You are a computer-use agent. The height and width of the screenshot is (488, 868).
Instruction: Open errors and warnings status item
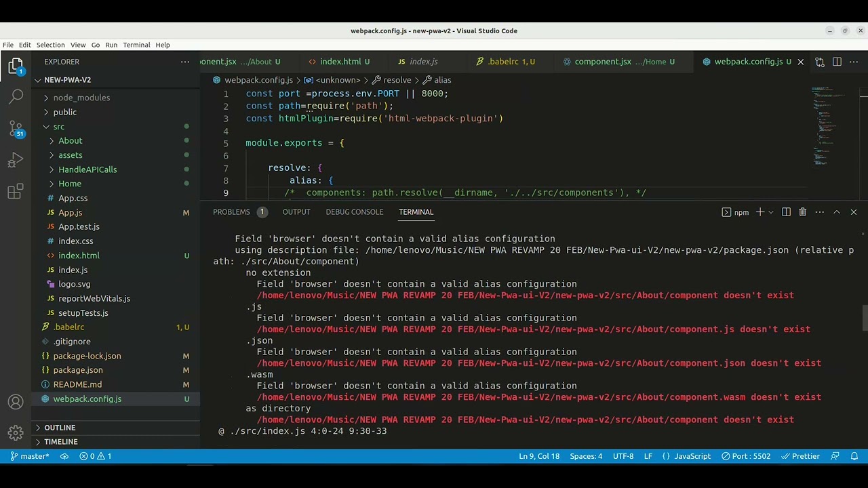pos(96,456)
